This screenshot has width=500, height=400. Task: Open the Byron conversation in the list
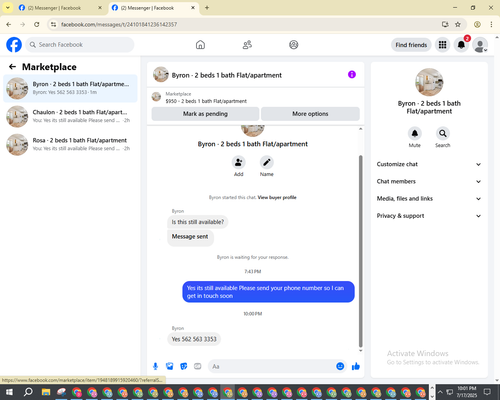click(x=70, y=88)
